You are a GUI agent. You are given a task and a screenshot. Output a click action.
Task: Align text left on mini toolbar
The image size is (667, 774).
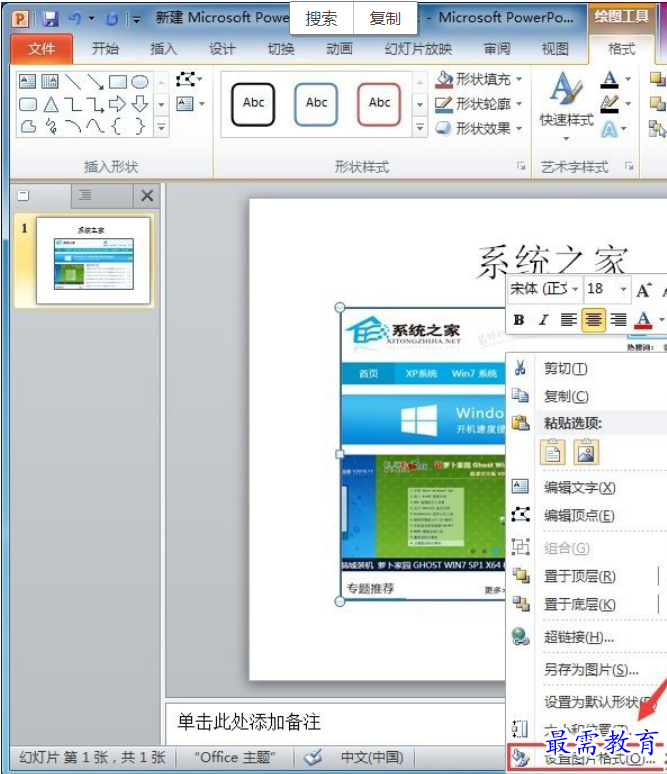568,320
